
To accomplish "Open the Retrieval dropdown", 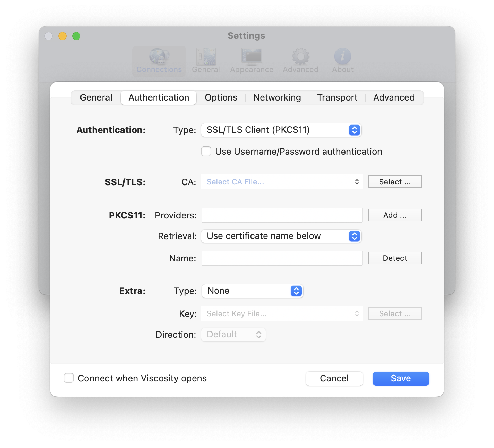I will tap(281, 236).
